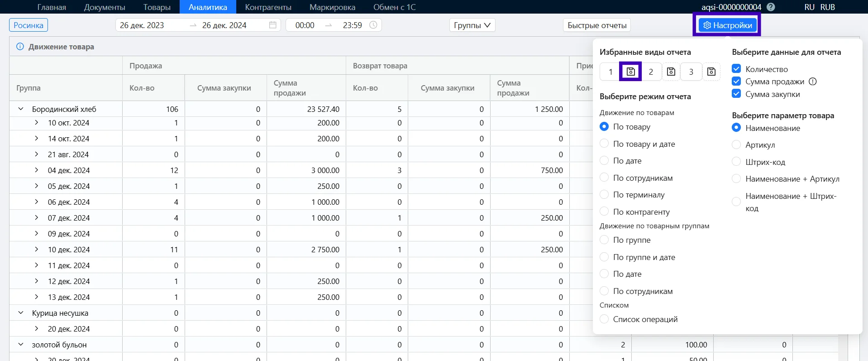Image resolution: width=868 pixels, height=361 pixels.
Task: Open the calendar icon in date range
Action: pos(272,25)
